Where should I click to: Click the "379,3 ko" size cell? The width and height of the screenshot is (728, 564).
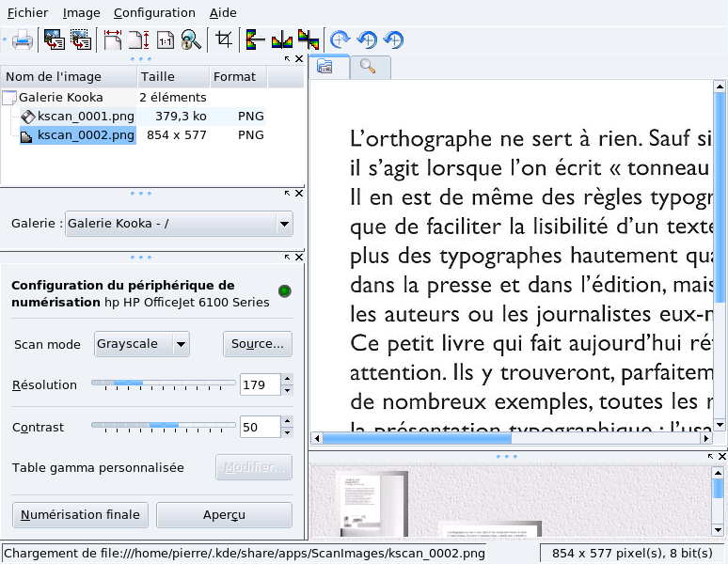click(x=181, y=117)
